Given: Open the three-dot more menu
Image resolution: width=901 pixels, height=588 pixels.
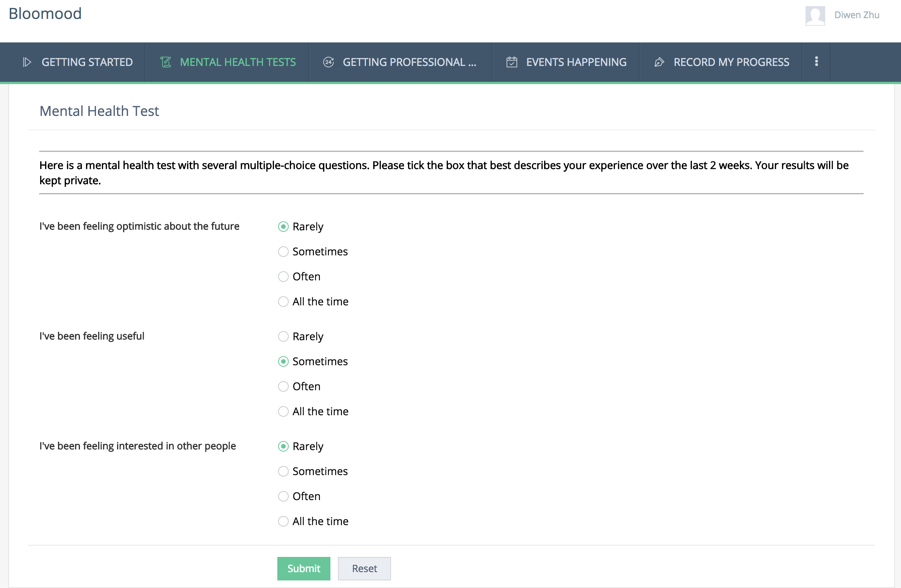Looking at the screenshot, I should tap(816, 61).
